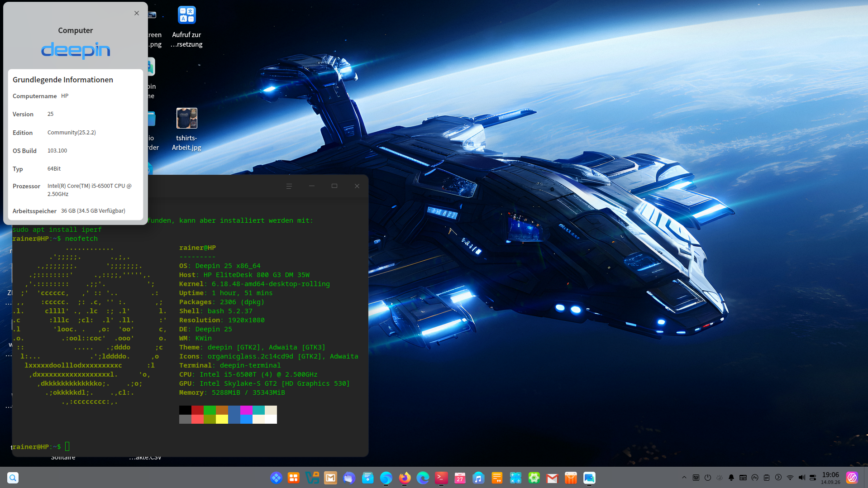Click the red swatch in neofetch palette

point(197,410)
